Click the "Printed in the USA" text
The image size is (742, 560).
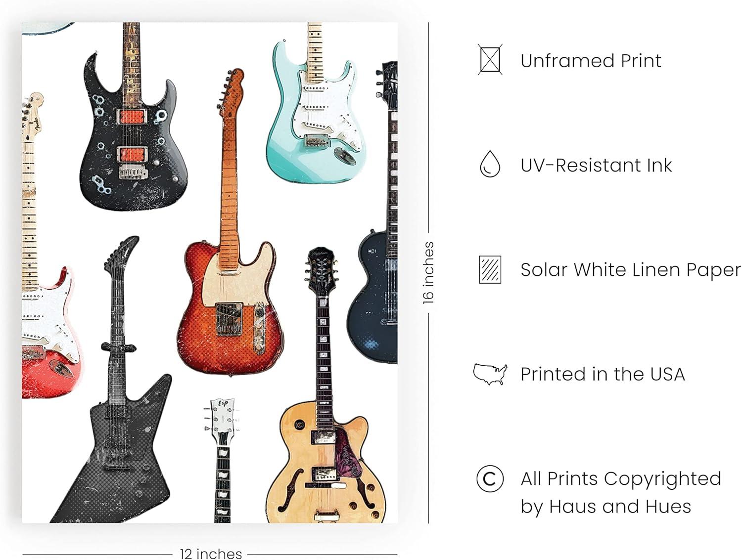pyautogui.click(x=603, y=374)
